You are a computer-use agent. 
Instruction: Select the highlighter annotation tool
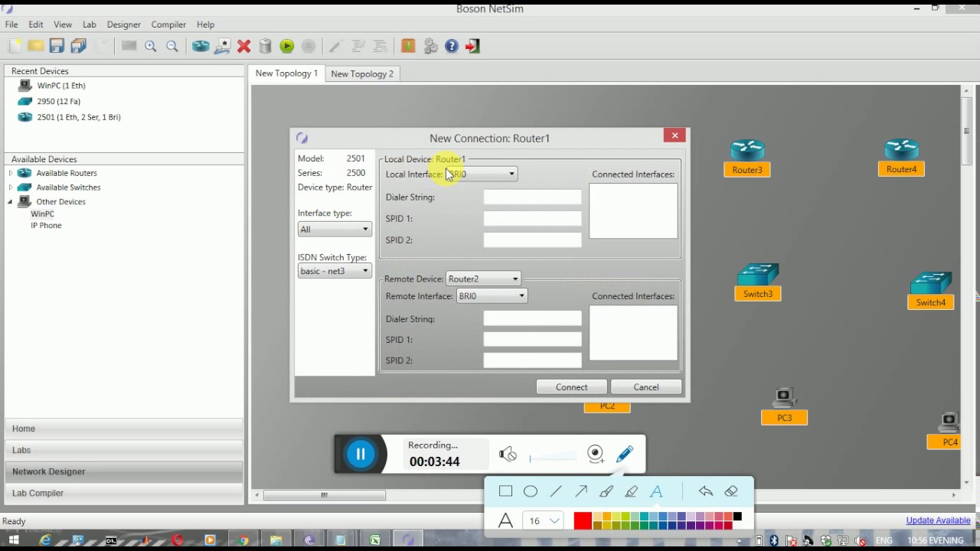[x=632, y=491]
